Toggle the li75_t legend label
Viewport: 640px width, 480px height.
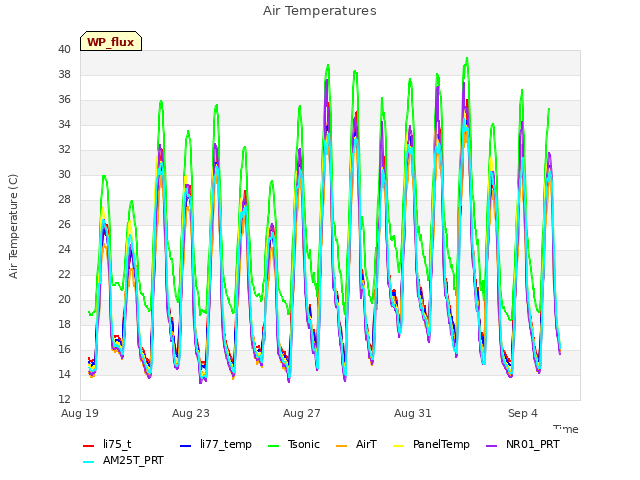(117, 444)
